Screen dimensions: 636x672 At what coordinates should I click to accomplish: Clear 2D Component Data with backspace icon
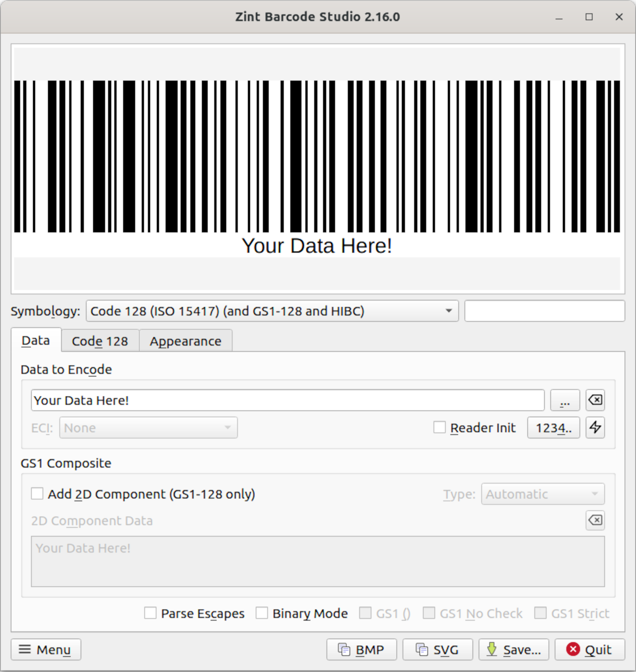[595, 520]
